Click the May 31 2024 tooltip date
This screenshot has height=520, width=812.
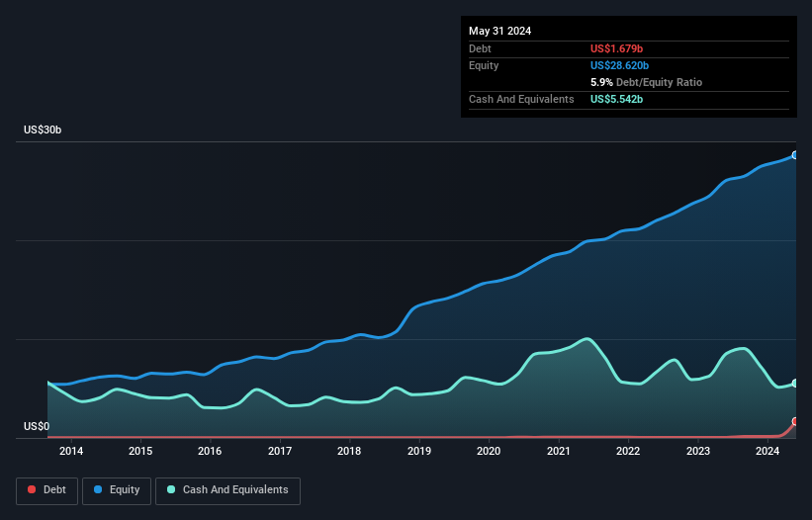[499, 31]
